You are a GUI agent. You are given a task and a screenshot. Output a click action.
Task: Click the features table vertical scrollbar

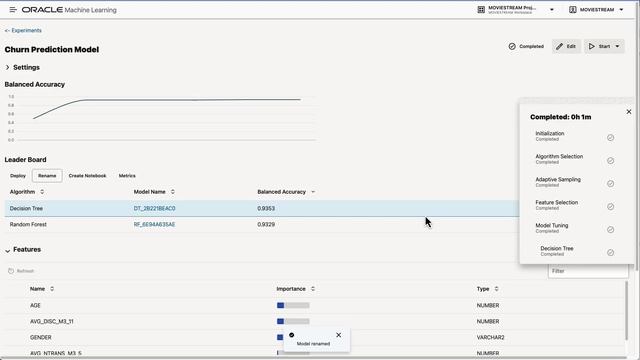pos(627,310)
